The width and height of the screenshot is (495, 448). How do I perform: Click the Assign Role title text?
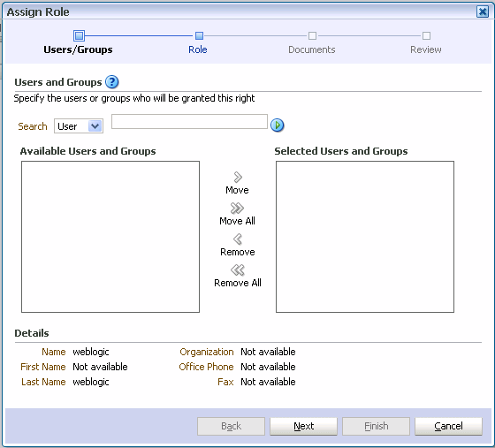38,12
